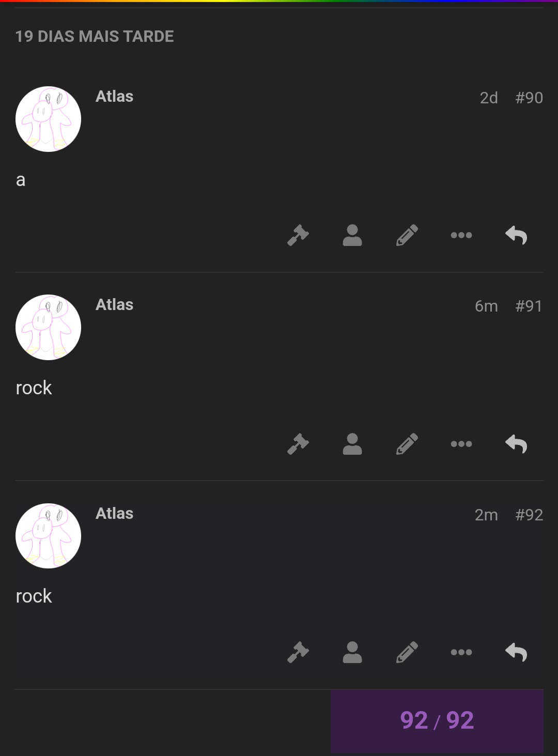Expand more options on post #92
Image resolution: width=558 pixels, height=756 pixels.
pos(461,652)
